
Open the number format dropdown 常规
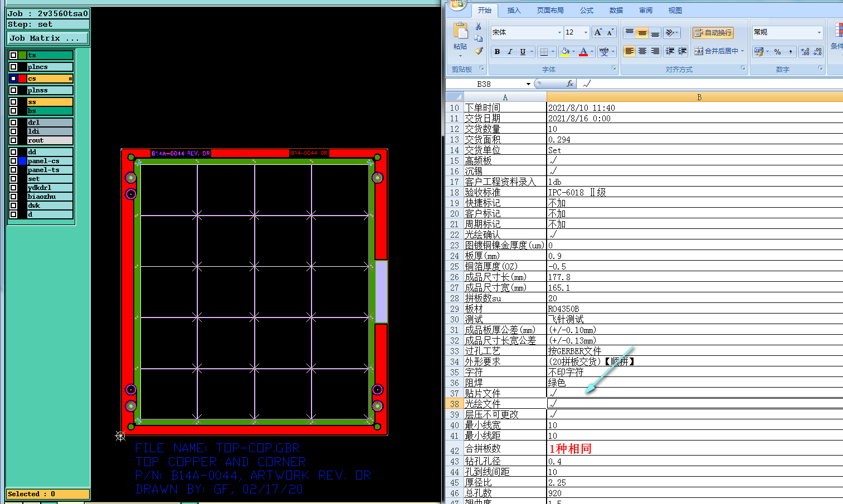click(x=819, y=33)
